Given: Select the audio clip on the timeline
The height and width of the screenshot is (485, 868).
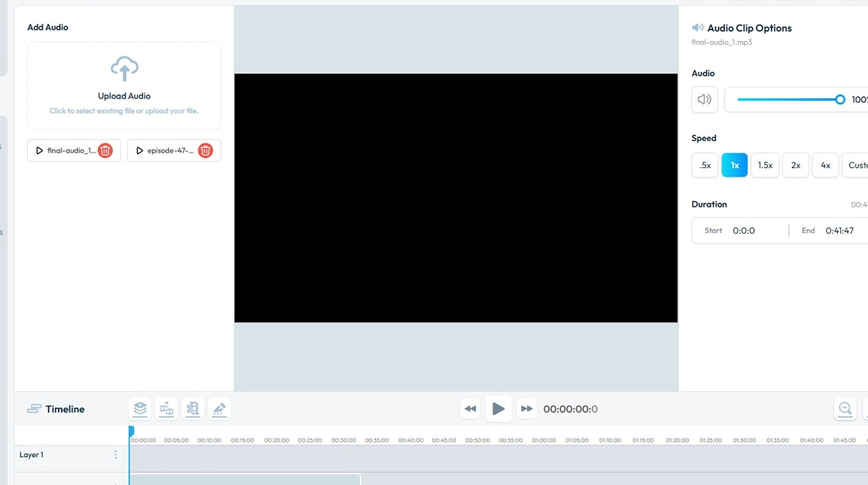Looking at the screenshot, I should point(245,480).
